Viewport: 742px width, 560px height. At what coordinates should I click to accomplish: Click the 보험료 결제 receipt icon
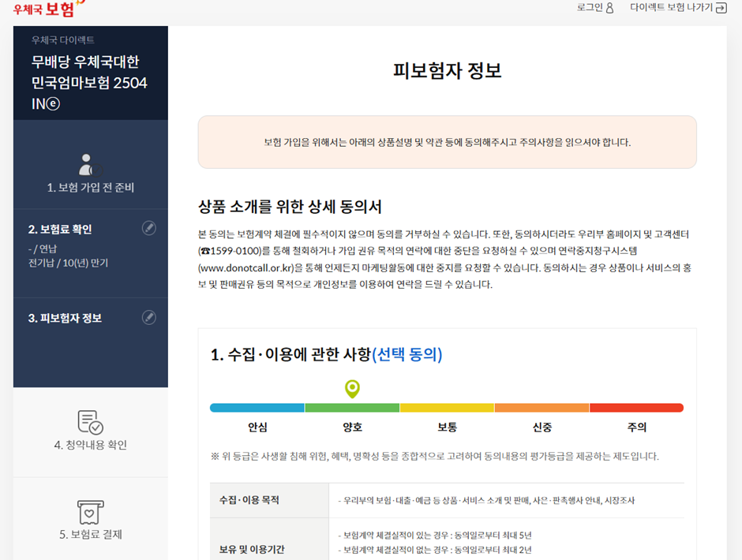(x=91, y=512)
